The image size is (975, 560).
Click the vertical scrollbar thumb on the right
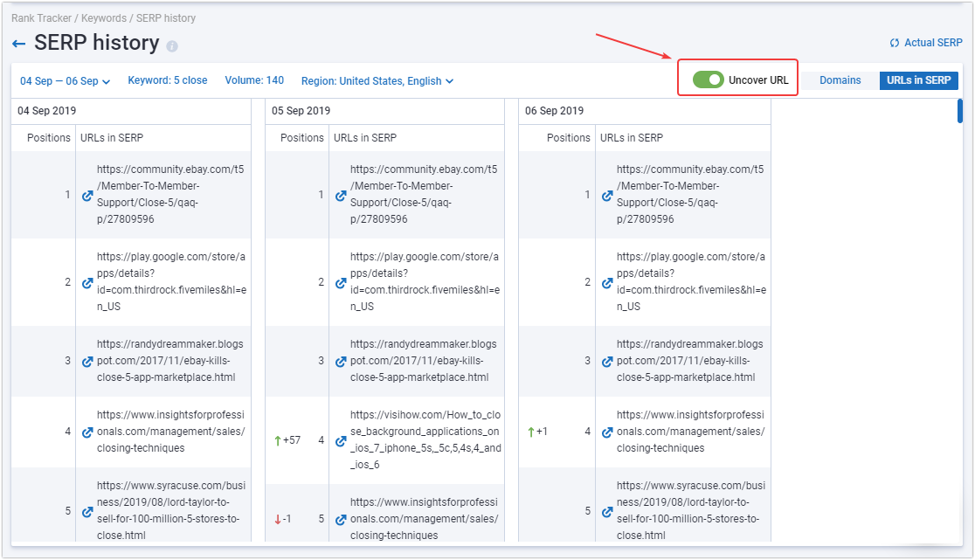click(960, 111)
